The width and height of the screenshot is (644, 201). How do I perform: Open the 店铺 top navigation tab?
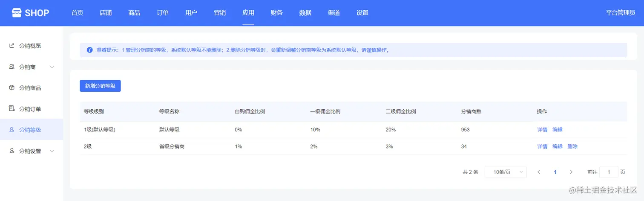click(x=106, y=13)
